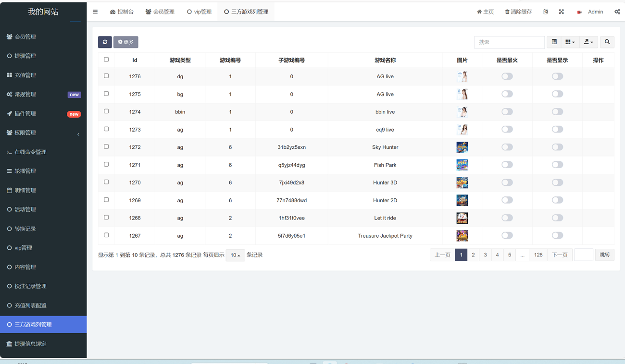This screenshot has height=364, width=625.
Task: Expand 权限管理 in the sidebar
Action: (43, 133)
